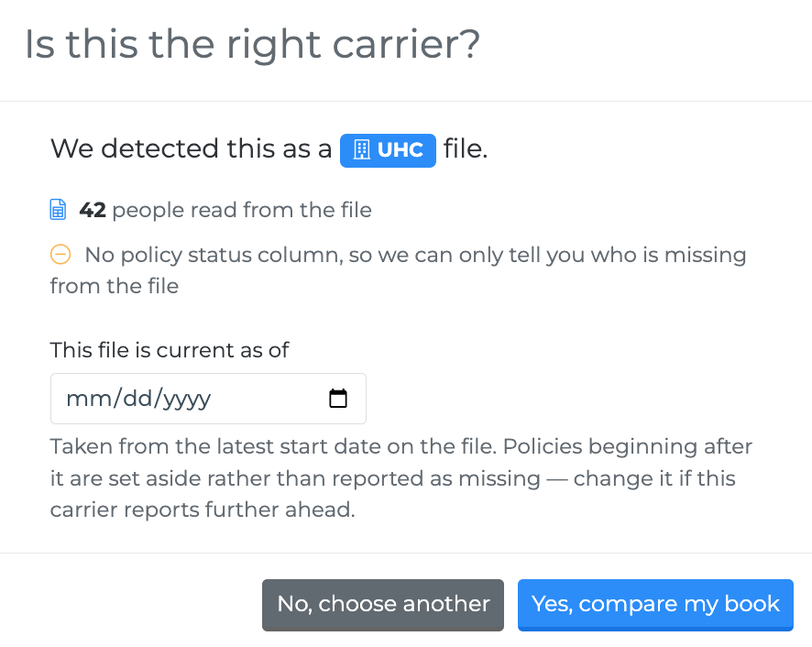
Task: Click the '42 people read from the file' text
Action: pos(225,210)
